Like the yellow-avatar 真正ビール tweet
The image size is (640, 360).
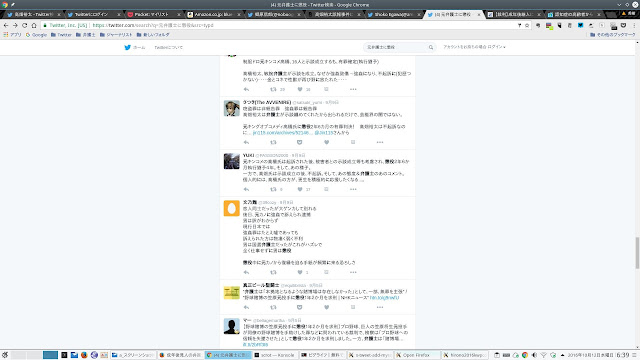click(327, 307)
